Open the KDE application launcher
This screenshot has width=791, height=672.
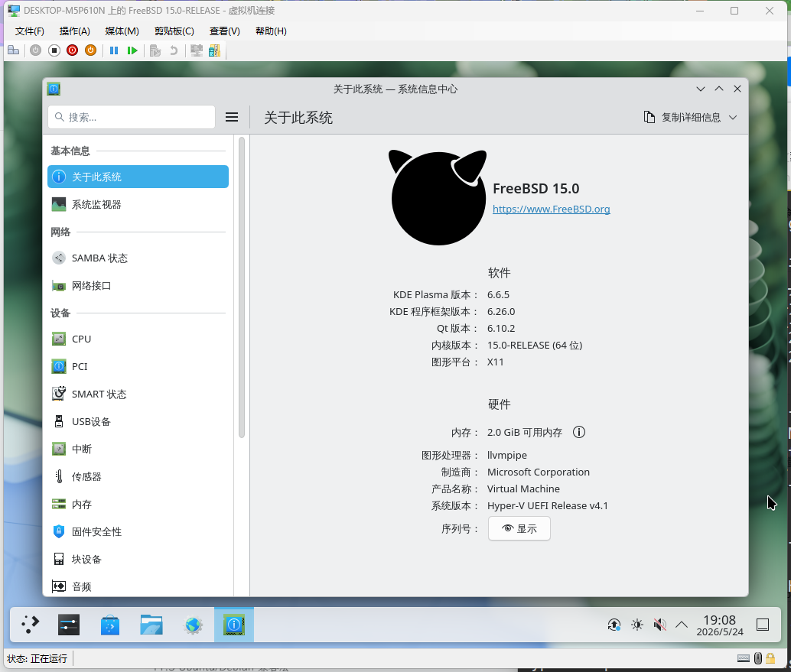31,625
